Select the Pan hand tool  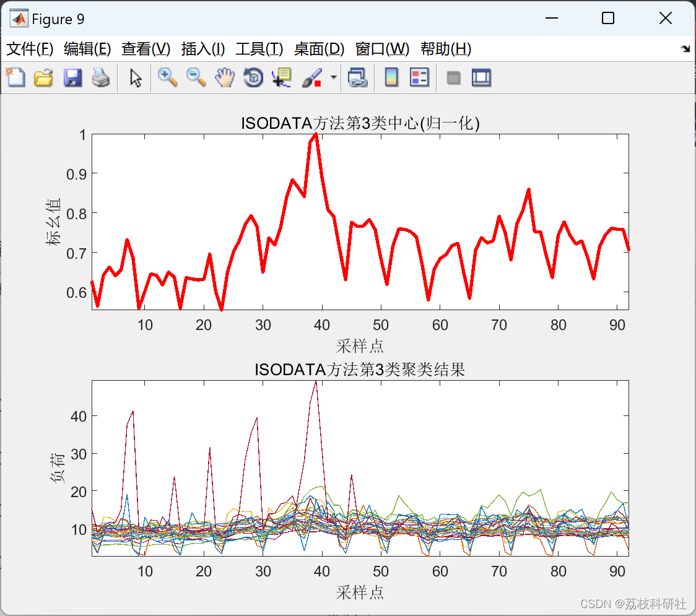click(x=225, y=77)
